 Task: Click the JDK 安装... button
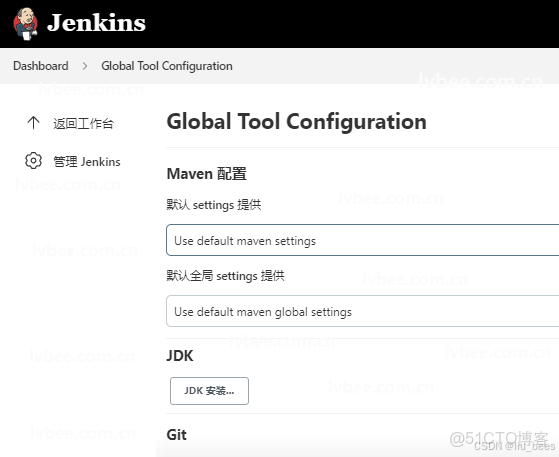point(209,391)
